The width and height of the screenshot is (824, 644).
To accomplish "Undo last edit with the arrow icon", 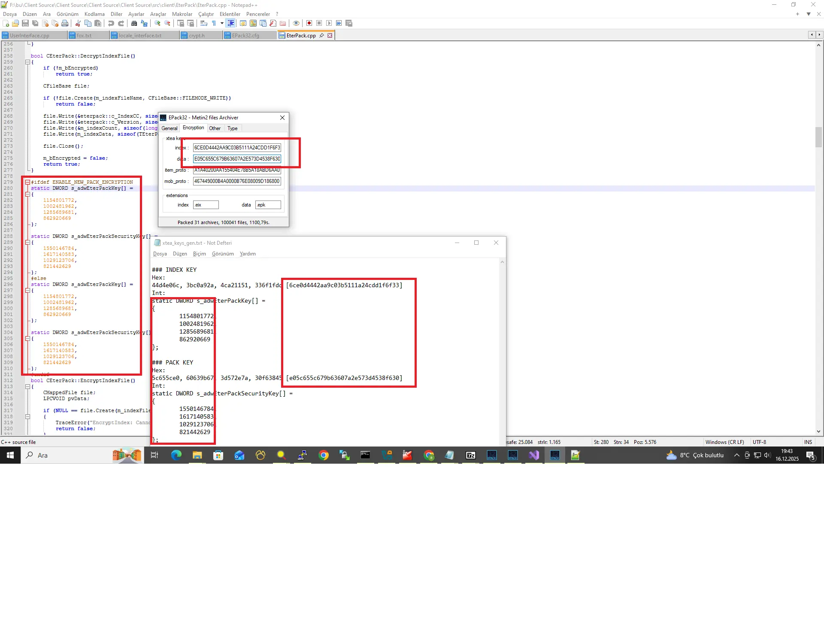I will click(x=111, y=23).
